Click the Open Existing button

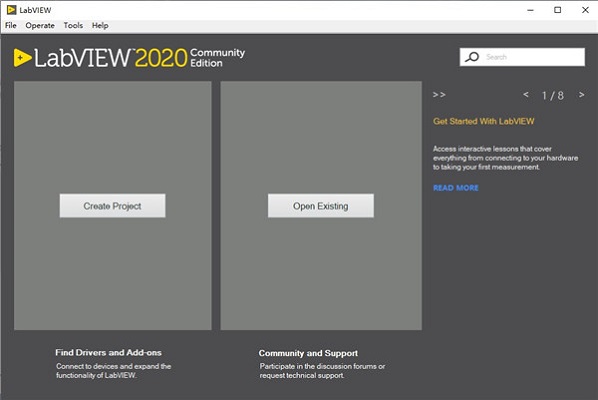coord(321,206)
